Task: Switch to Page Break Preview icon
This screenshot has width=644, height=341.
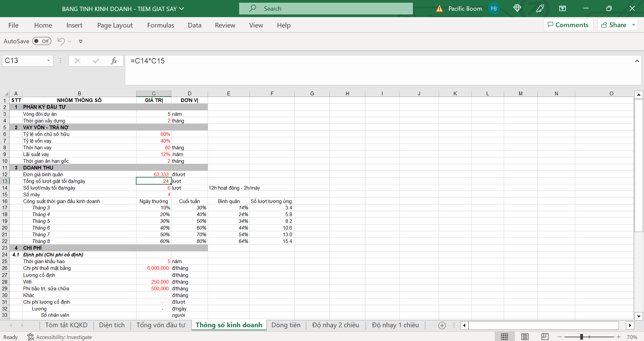Action: tap(545, 337)
